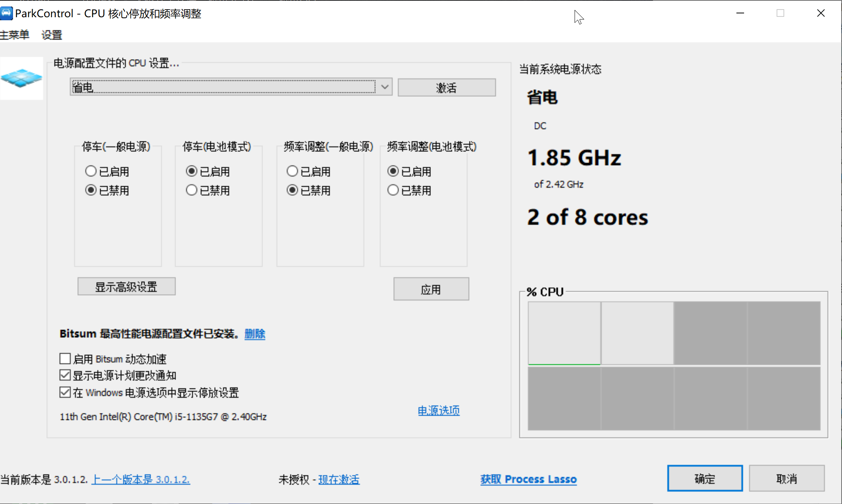Select 已禁用 under 停车(电池模式)
This screenshot has width=842, height=504.
tap(192, 190)
